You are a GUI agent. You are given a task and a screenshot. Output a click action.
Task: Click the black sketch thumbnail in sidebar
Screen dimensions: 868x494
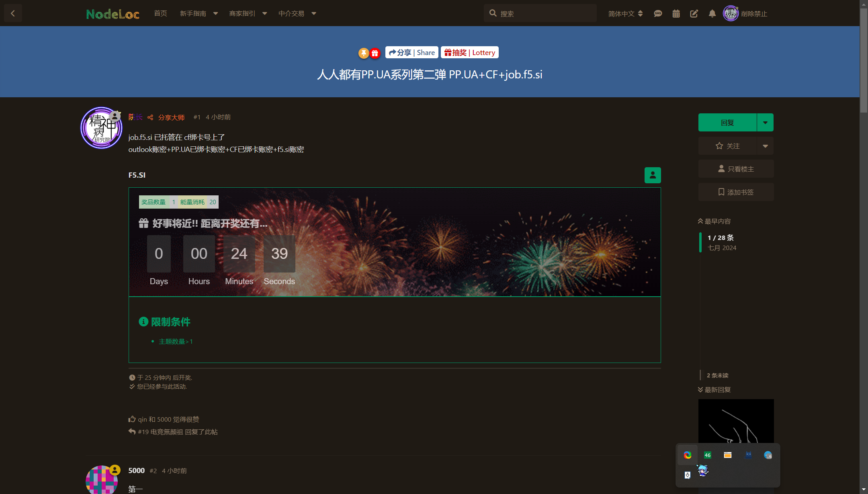[x=736, y=421]
